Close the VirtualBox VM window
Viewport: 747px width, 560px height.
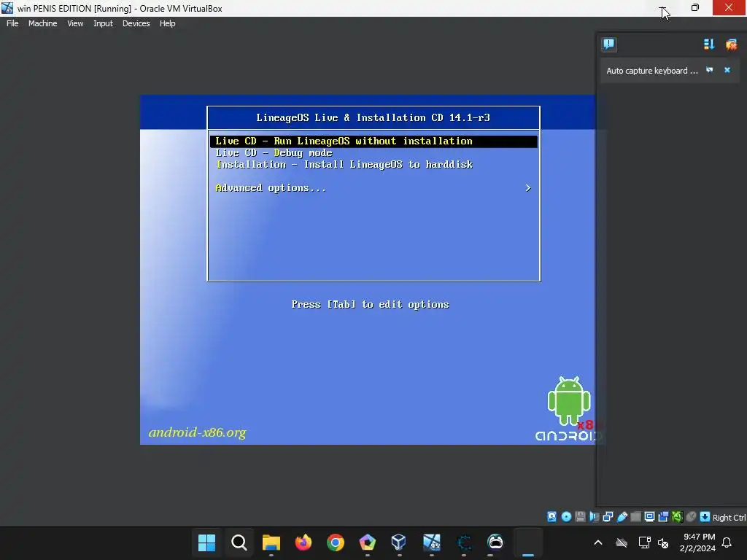[729, 7]
